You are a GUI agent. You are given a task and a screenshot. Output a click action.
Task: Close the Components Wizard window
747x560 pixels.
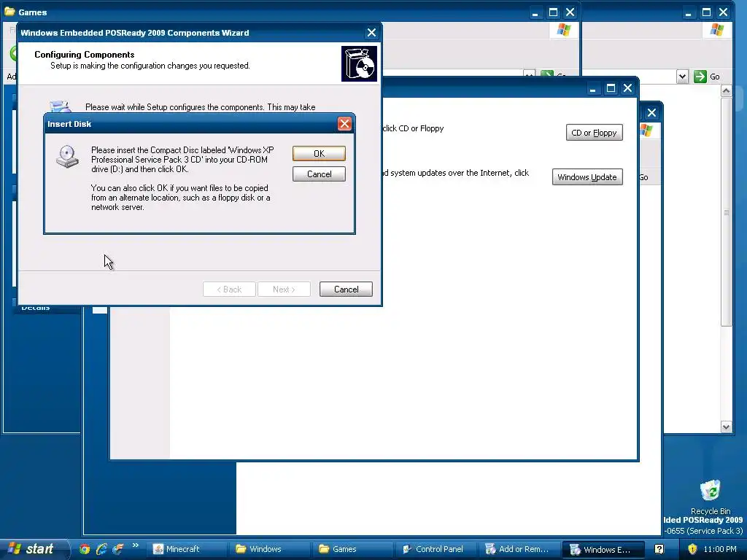tap(371, 32)
